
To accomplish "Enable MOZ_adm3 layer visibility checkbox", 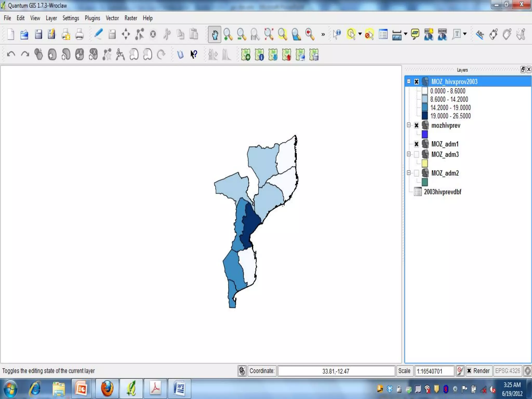I will coord(416,155).
